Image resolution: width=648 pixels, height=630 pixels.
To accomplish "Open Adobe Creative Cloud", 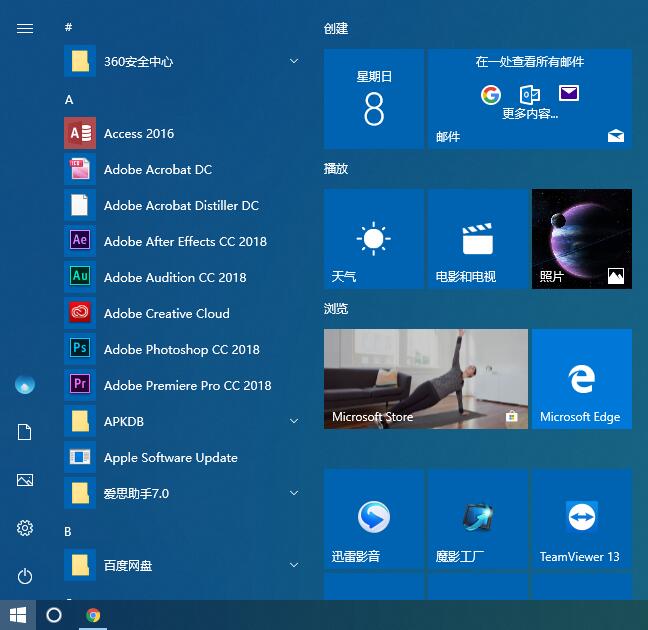I will click(166, 314).
